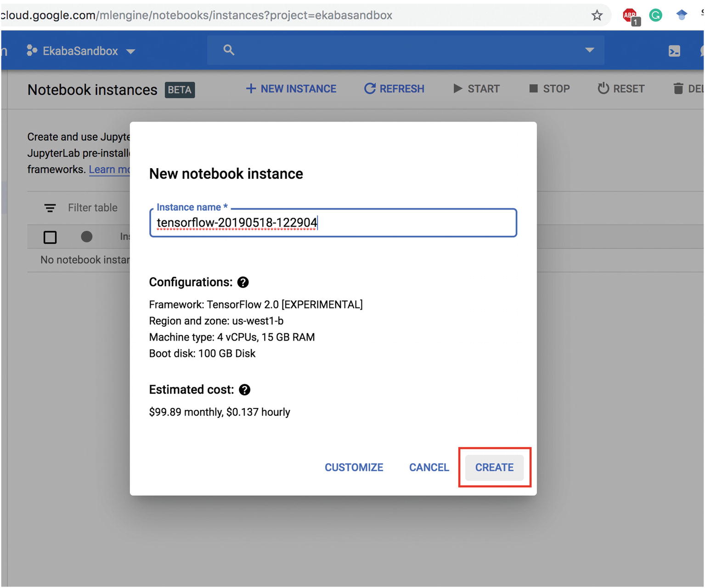Click the graduation cap extension icon
The image size is (705, 588).
tap(682, 15)
